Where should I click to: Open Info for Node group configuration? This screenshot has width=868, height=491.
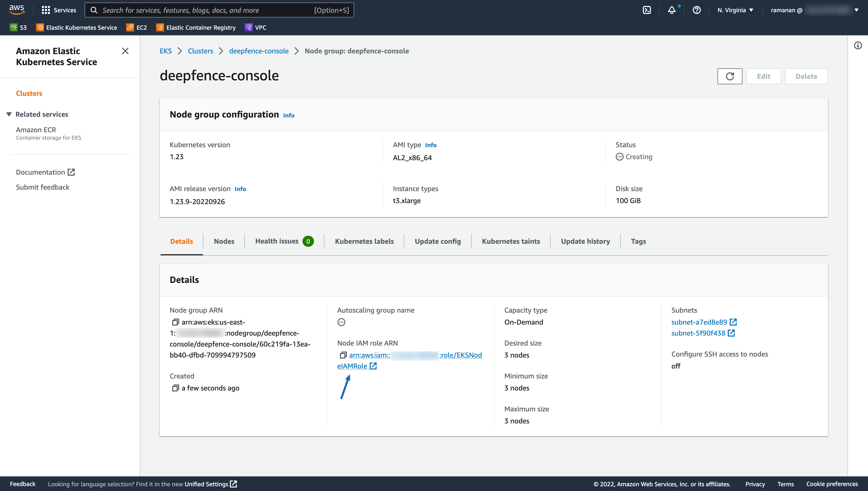pos(289,115)
